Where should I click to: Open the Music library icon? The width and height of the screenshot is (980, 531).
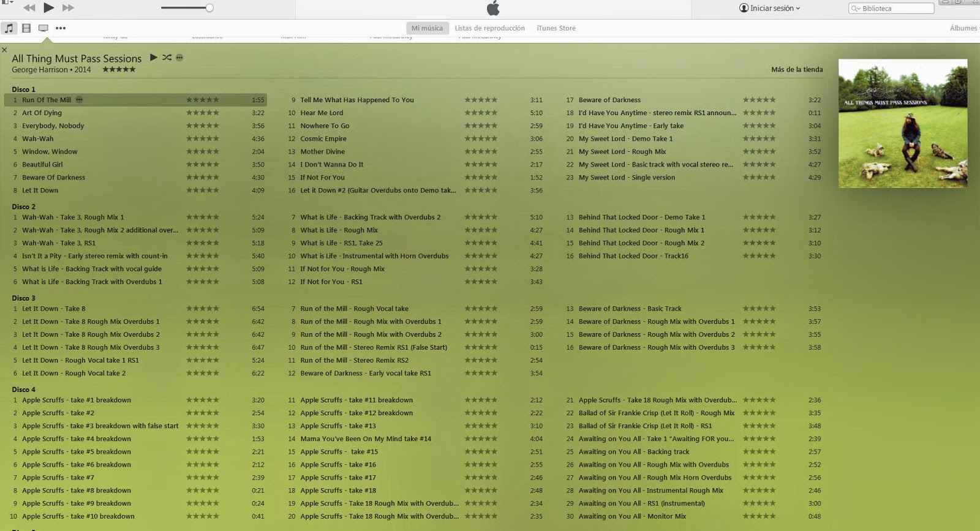pyautogui.click(x=9, y=28)
